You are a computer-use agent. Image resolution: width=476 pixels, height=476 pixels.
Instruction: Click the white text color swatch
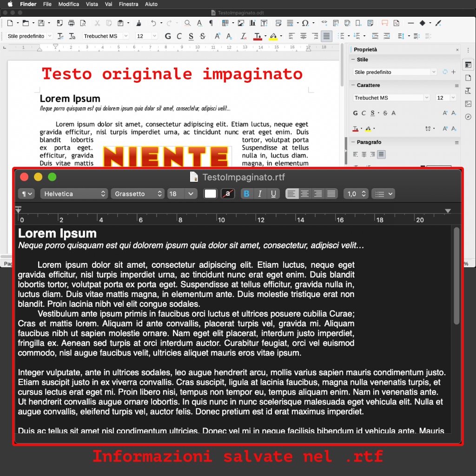[210, 194]
